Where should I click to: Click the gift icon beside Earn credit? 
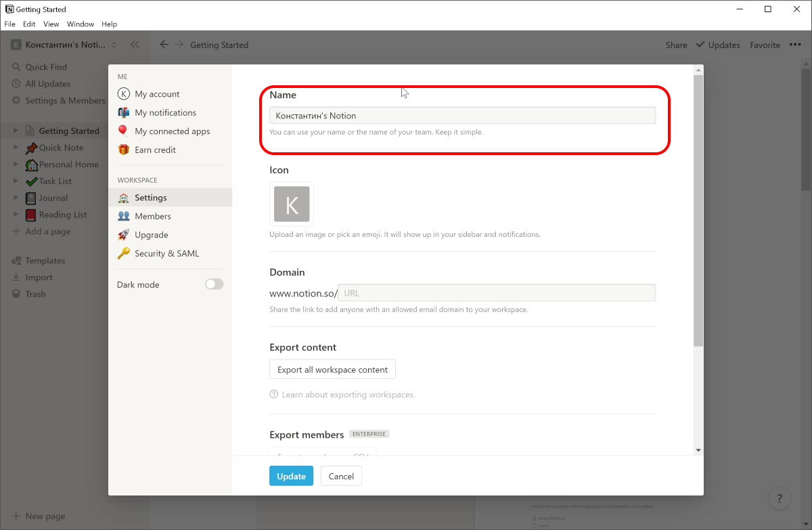(x=123, y=150)
